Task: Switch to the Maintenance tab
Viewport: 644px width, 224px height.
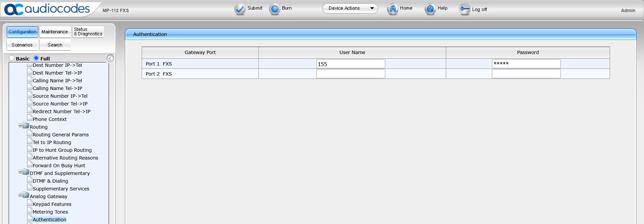Action: (x=55, y=32)
